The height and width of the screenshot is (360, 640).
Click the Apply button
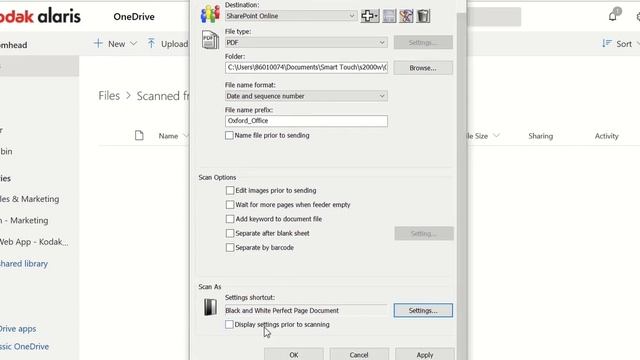point(425,354)
